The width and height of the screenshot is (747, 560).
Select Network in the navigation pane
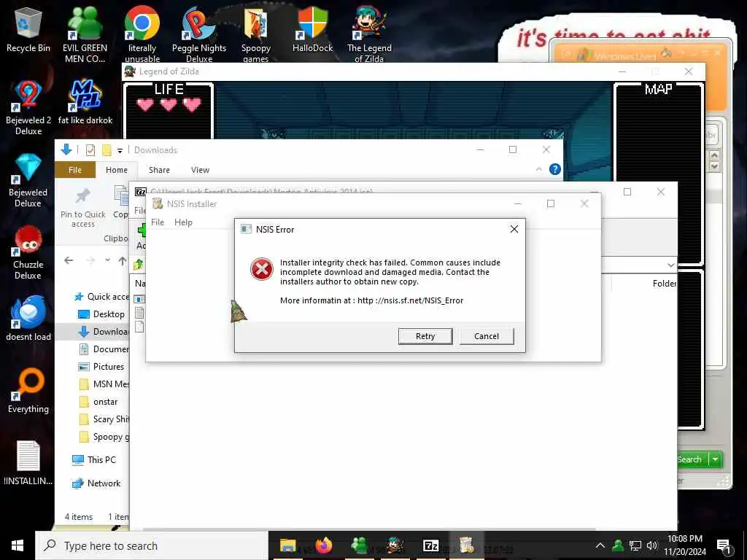96,483
